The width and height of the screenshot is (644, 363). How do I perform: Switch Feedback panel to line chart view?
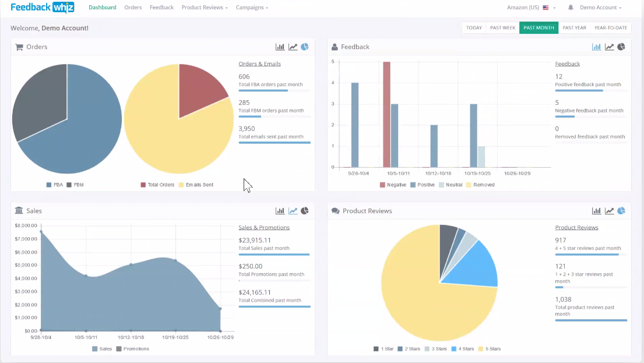(609, 47)
